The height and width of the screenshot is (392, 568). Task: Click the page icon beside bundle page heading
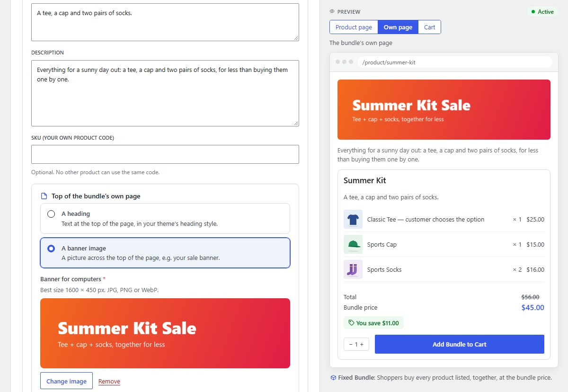point(44,196)
